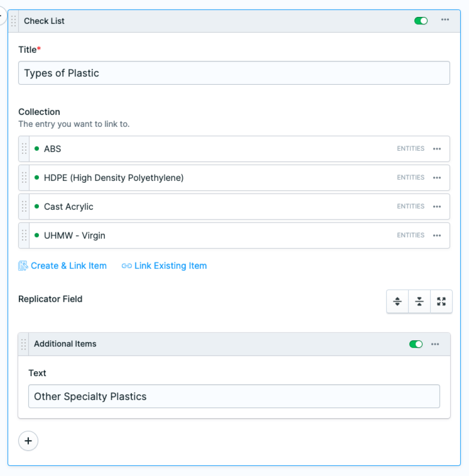The width and height of the screenshot is (469, 476).
Task: Click the Other Specialty Plastics text field
Action: pyautogui.click(x=234, y=396)
